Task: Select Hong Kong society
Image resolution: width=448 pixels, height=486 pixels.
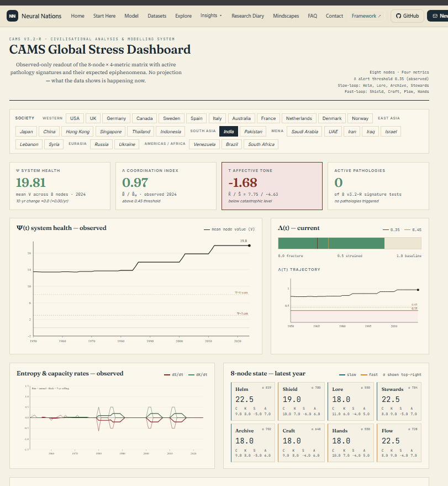Action: tap(77, 132)
